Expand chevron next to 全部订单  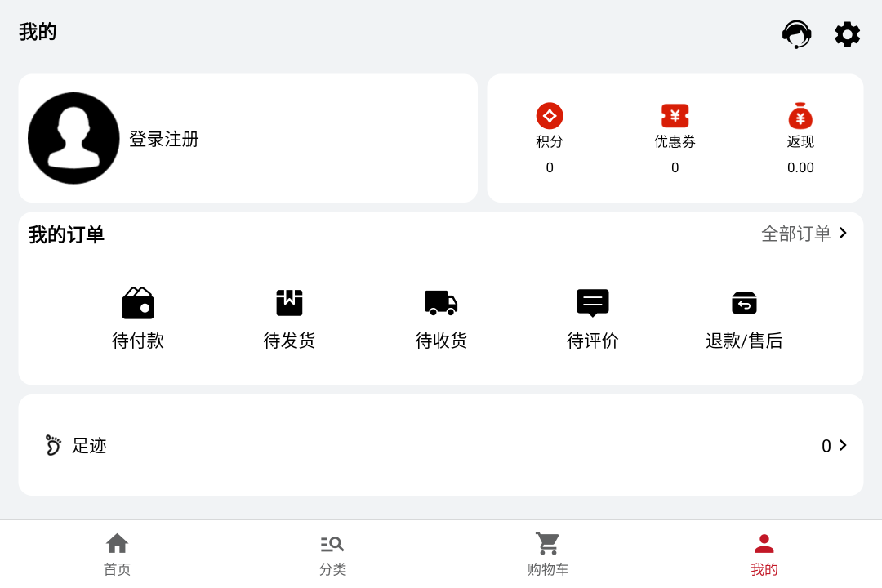[x=843, y=233]
